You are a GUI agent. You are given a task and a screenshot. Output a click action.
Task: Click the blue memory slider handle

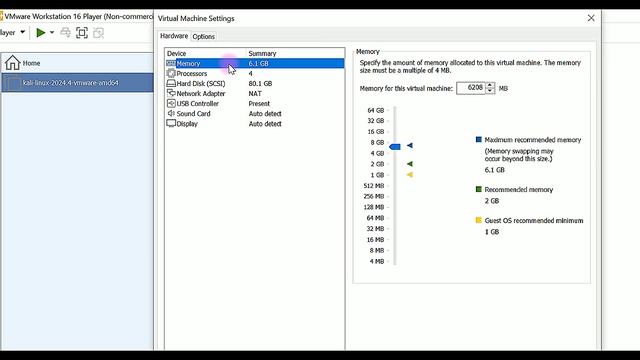[x=395, y=147]
